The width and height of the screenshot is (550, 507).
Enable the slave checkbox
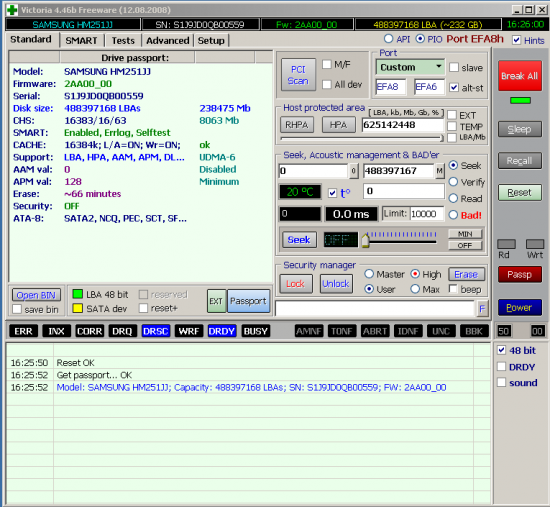point(454,67)
